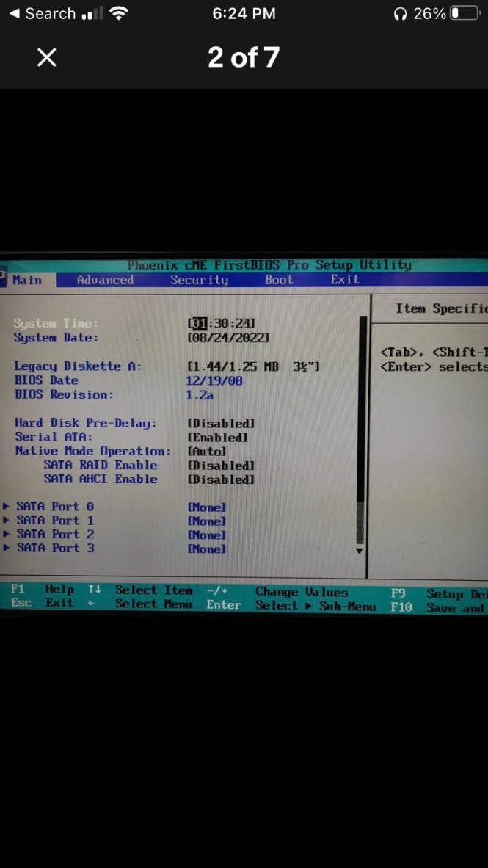
Task: Click the Serial ATA label
Action: point(54,437)
